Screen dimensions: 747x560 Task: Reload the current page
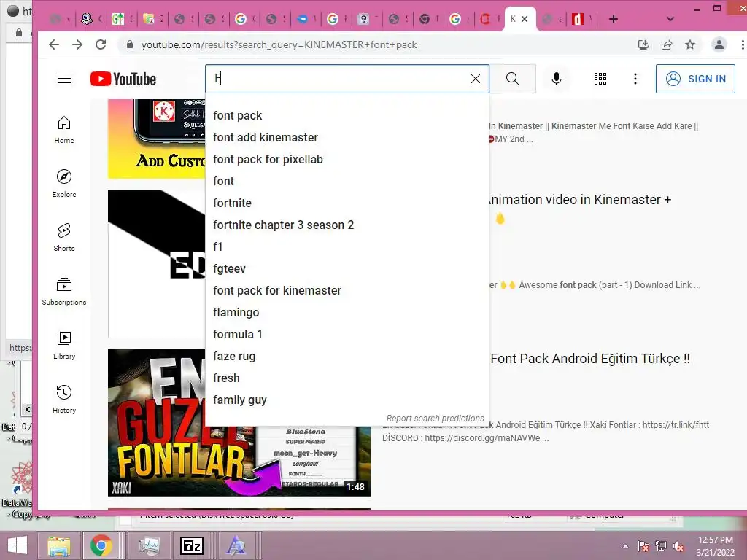[101, 44]
